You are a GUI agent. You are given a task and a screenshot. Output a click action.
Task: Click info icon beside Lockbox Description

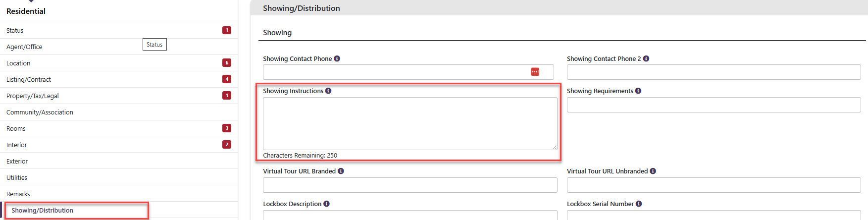click(x=326, y=204)
